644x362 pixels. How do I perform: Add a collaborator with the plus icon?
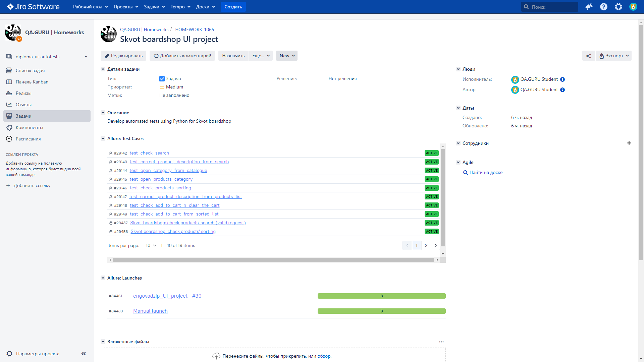[x=629, y=143]
